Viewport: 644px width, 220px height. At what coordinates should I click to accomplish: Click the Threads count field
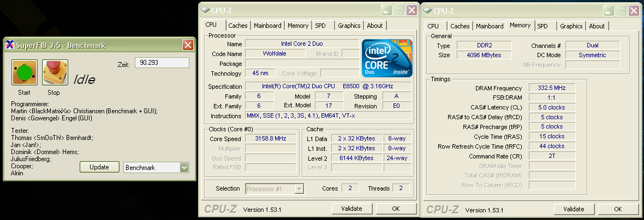401,188
